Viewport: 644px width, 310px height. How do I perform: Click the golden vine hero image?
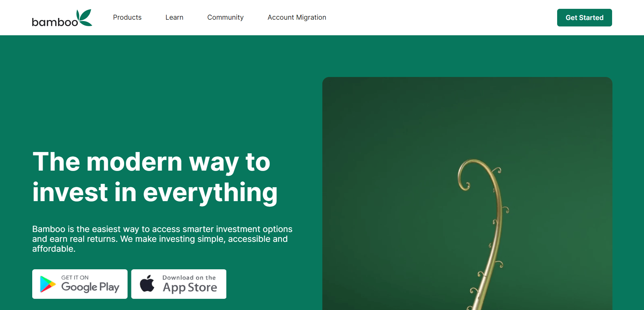click(x=467, y=193)
